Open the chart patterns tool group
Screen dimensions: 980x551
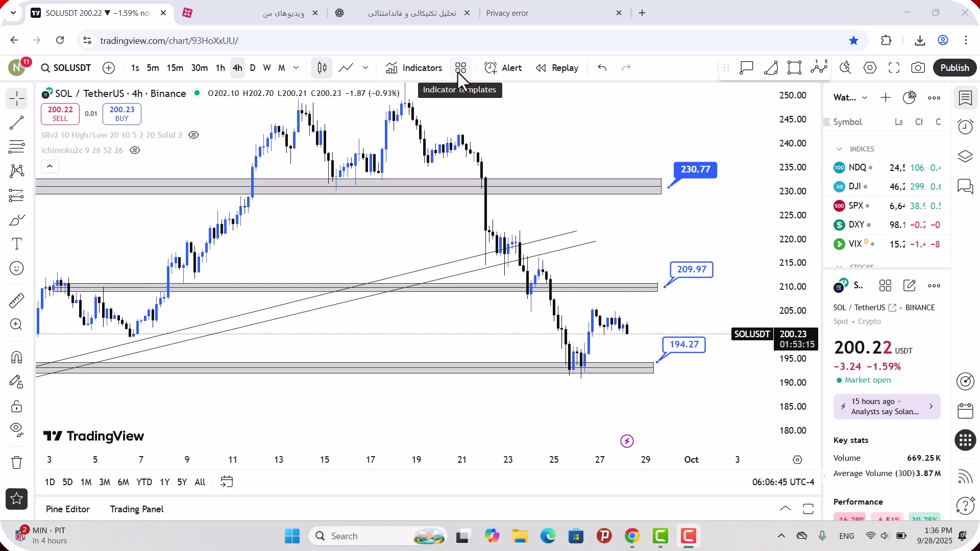[x=17, y=171]
